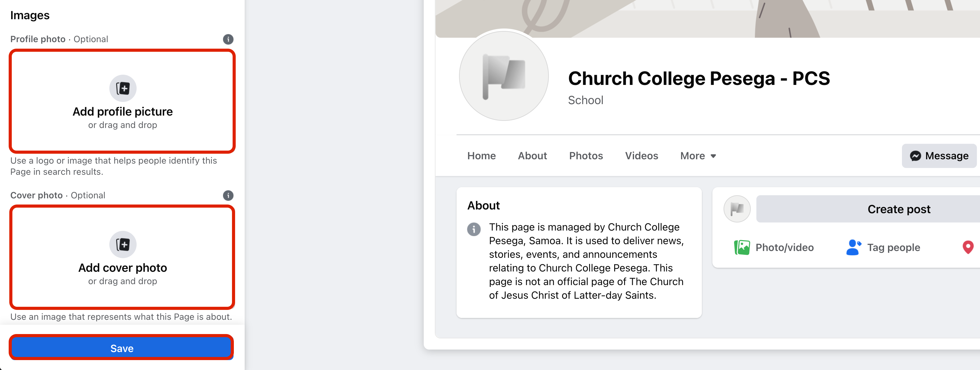This screenshot has width=980, height=370.
Task: Switch to the About tab
Action: [532, 156]
